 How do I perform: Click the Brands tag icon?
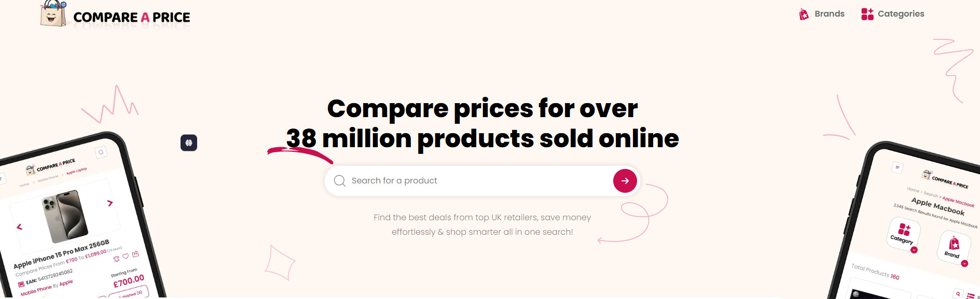point(804,14)
